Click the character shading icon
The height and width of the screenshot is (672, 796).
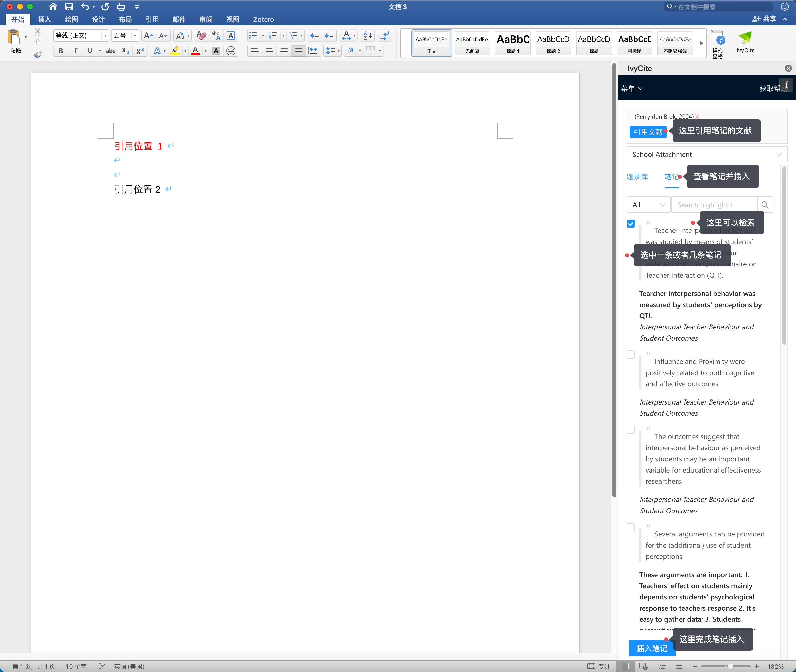point(216,51)
